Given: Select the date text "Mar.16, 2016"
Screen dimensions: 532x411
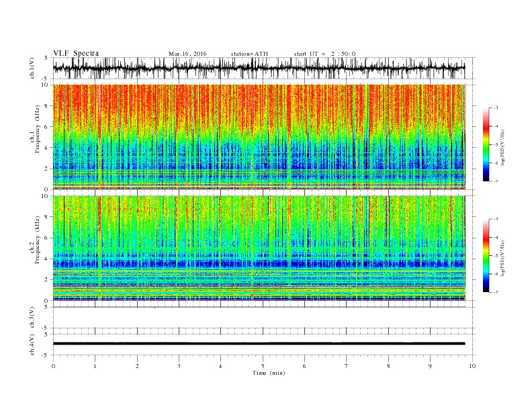Looking at the screenshot, I should [x=187, y=54].
